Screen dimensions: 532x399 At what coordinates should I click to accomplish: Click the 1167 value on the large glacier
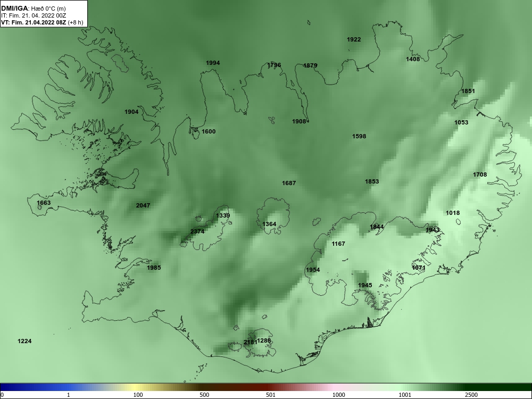pyautogui.click(x=338, y=244)
